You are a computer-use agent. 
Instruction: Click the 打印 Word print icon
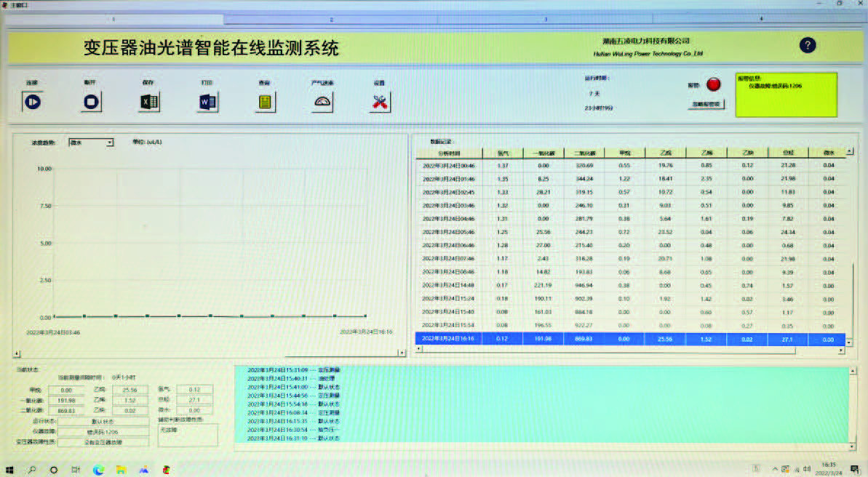click(207, 102)
